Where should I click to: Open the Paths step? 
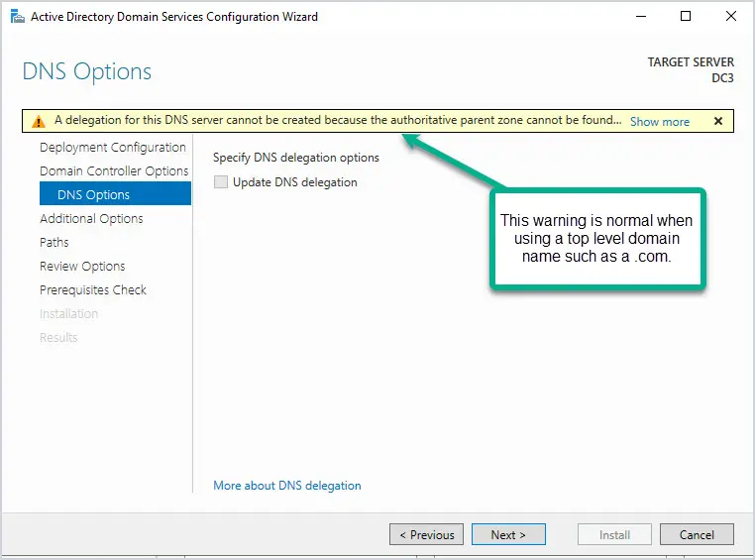coord(54,242)
